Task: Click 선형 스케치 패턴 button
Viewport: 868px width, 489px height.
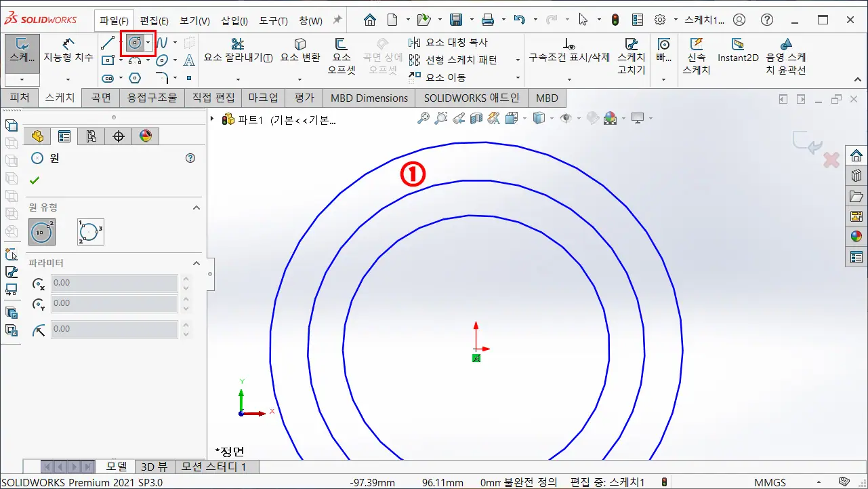Action: (453, 60)
